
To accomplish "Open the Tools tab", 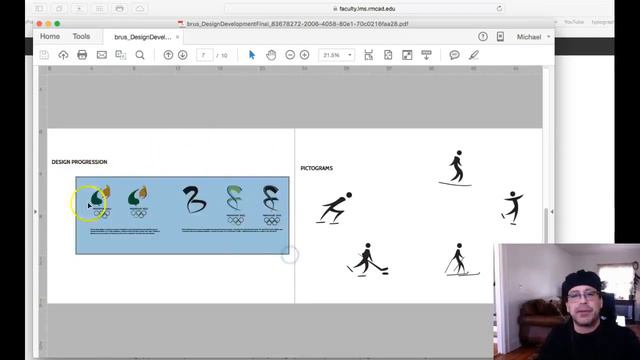I will click(81, 36).
